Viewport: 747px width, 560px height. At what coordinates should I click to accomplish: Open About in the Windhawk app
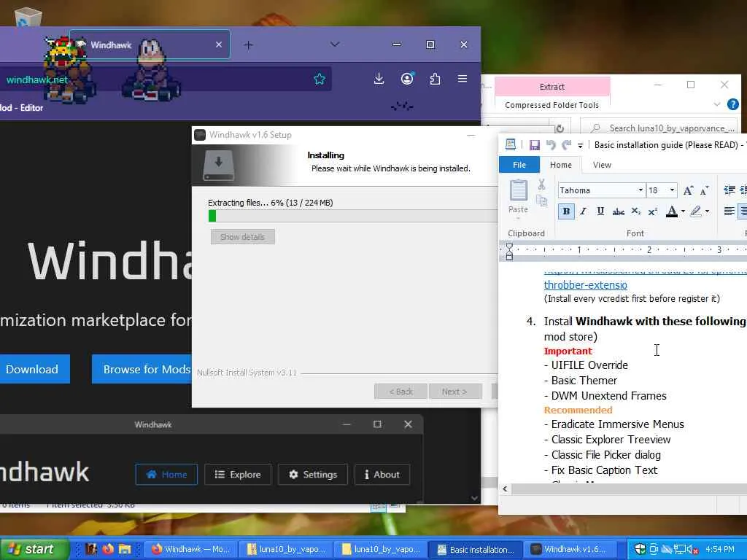pos(382,474)
